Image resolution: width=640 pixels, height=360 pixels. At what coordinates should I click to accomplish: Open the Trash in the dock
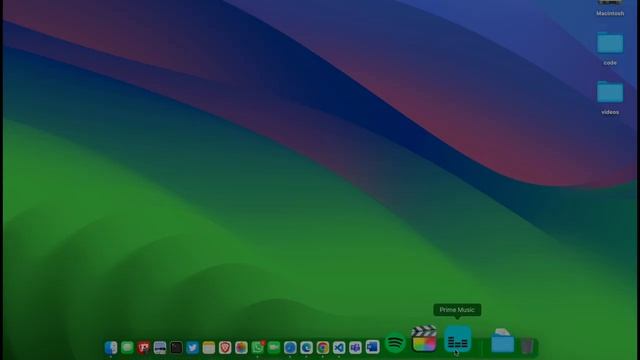[527, 345]
